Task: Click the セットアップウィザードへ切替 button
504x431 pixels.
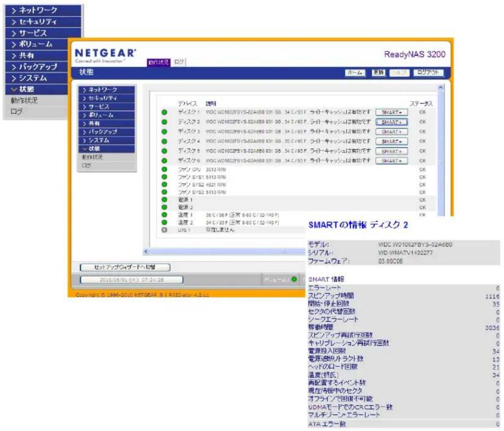Action: click(x=125, y=267)
